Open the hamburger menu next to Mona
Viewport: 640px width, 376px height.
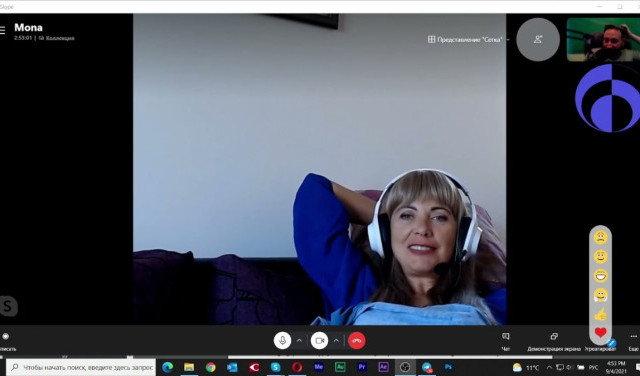3,30
